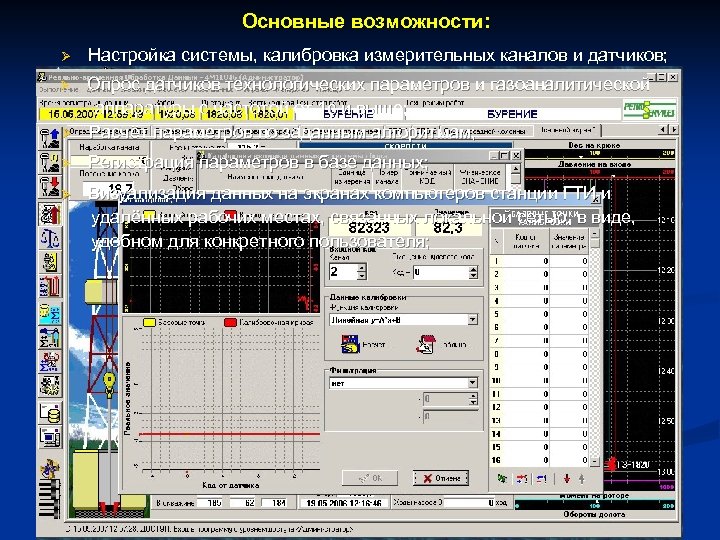Click the table icon button in the calibration dialog
Viewport: 720px width, 540px height.
click(x=426, y=344)
